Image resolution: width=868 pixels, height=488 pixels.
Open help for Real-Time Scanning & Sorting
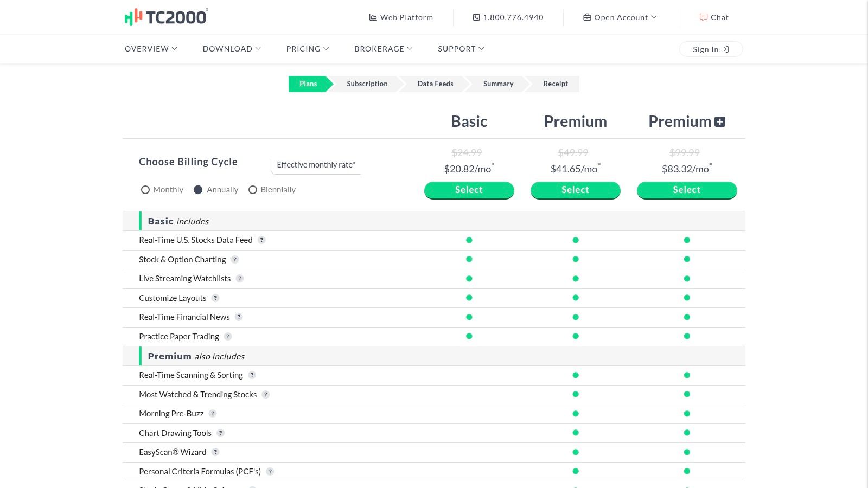pos(252,375)
